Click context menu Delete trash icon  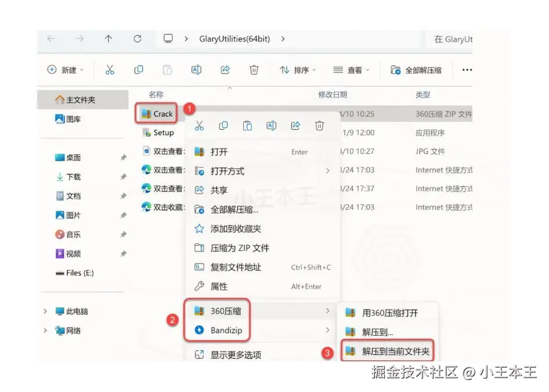point(319,126)
